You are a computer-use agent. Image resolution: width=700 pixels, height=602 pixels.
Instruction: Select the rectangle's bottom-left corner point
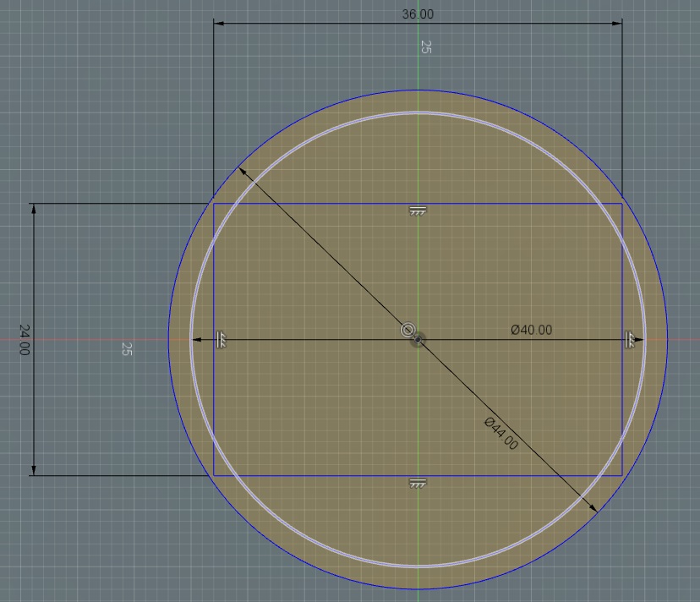[213, 475]
